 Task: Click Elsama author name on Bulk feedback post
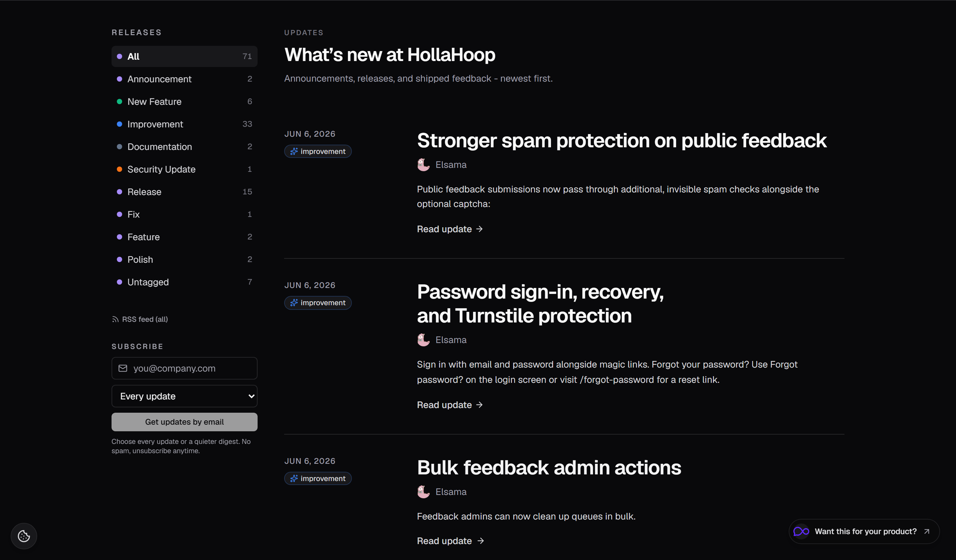pos(451,492)
